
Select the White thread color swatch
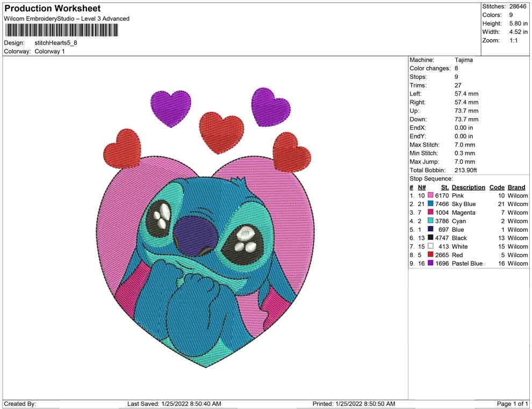pos(430,246)
